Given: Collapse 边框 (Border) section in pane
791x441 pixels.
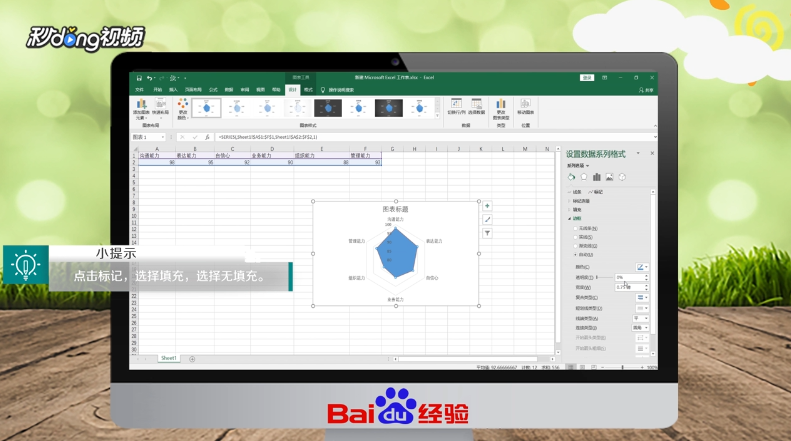Looking at the screenshot, I should tap(575, 218).
